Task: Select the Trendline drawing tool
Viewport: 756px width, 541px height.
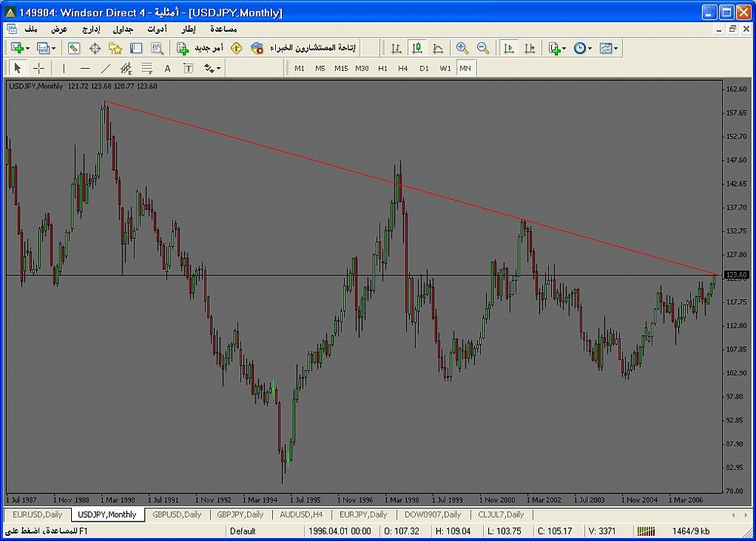Action: 105,68
